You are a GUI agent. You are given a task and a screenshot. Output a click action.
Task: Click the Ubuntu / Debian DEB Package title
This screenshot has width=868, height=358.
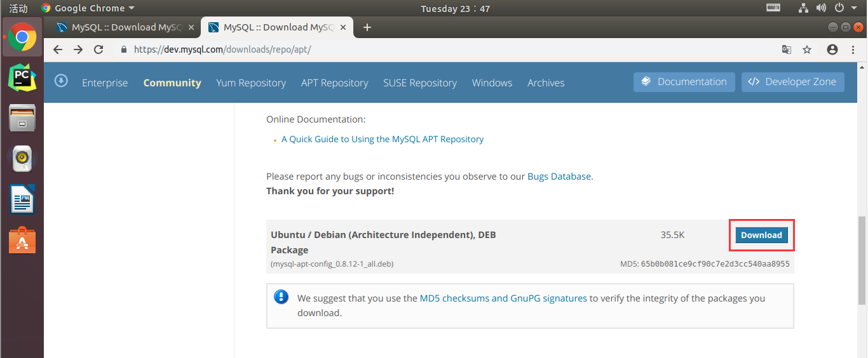coord(383,242)
